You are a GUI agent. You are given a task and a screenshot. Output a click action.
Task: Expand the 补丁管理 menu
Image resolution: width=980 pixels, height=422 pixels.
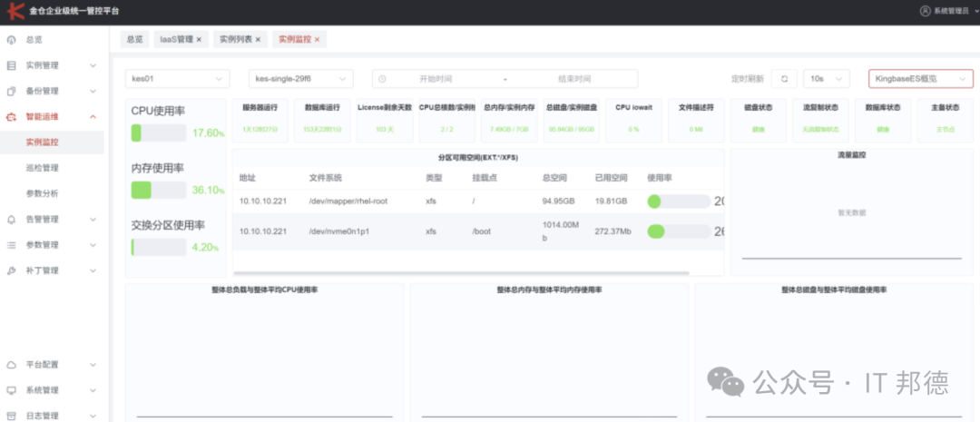pyautogui.click(x=93, y=270)
